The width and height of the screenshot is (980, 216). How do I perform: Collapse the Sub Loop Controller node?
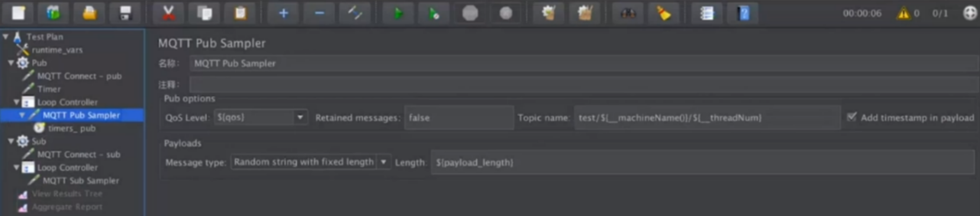click(x=16, y=168)
